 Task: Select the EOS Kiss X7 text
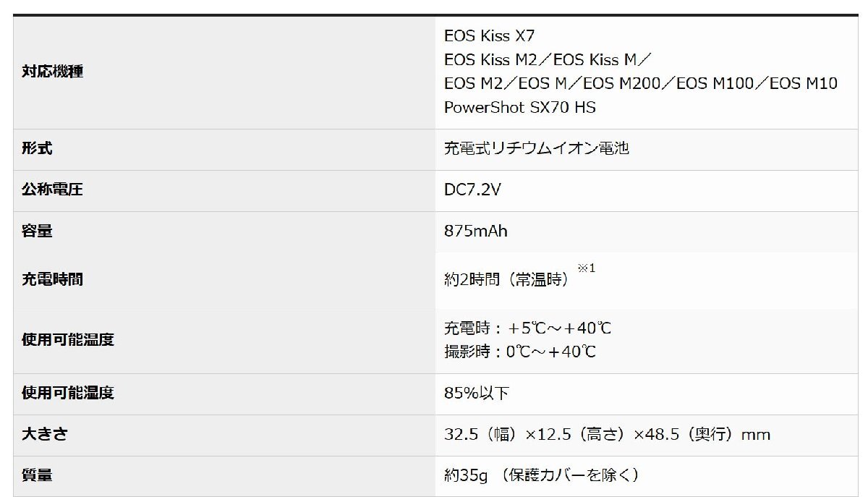pos(490,35)
